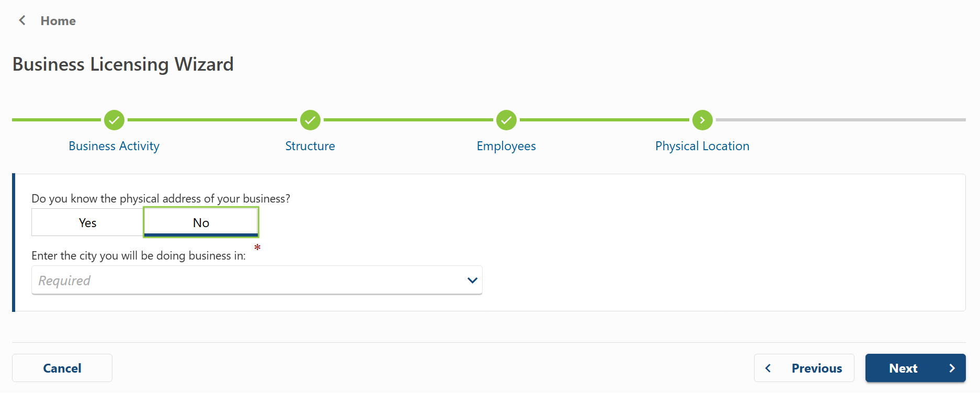
Task: Click the back chevron beside Home
Action: [22, 20]
